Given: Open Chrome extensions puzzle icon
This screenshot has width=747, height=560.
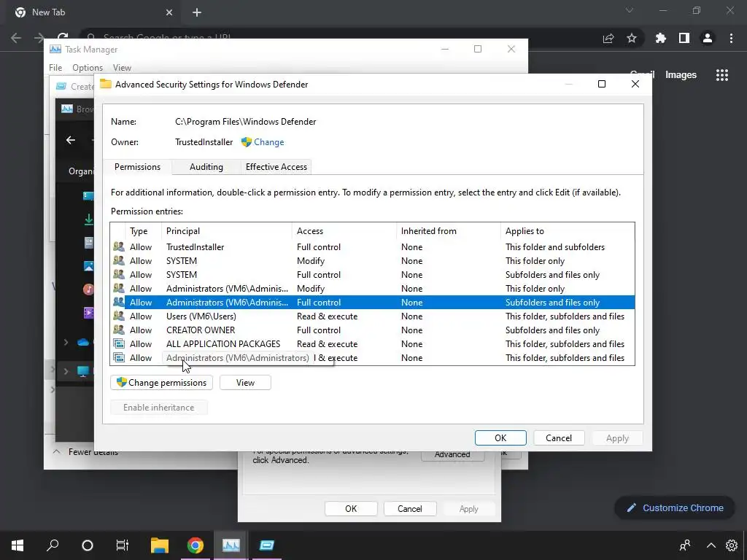Looking at the screenshot, I should point(661,38).
